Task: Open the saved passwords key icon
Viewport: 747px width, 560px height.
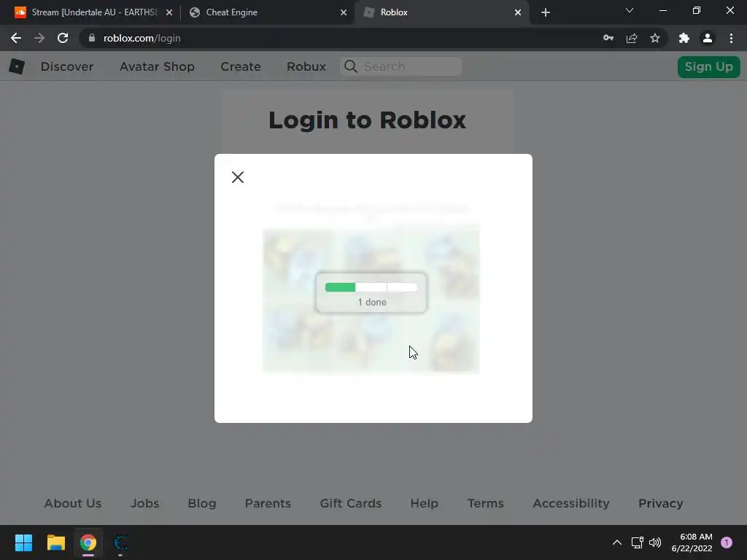Action: pos(608,38)
